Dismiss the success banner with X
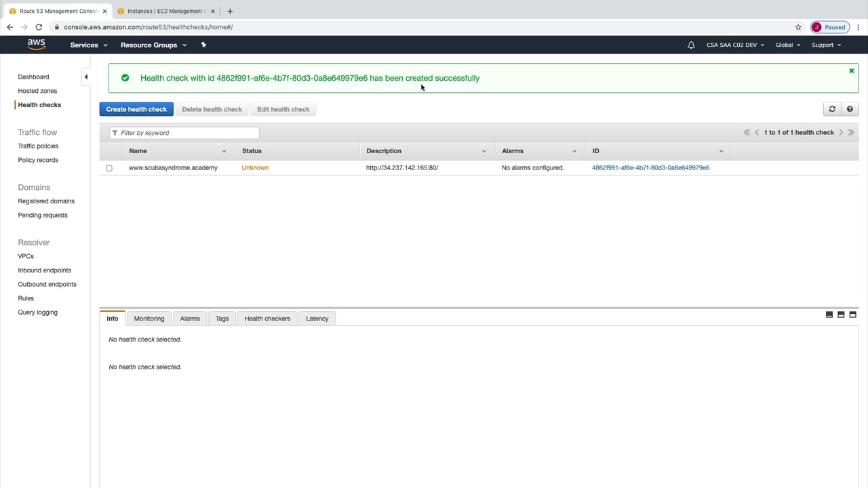 (x=852, y=70)
